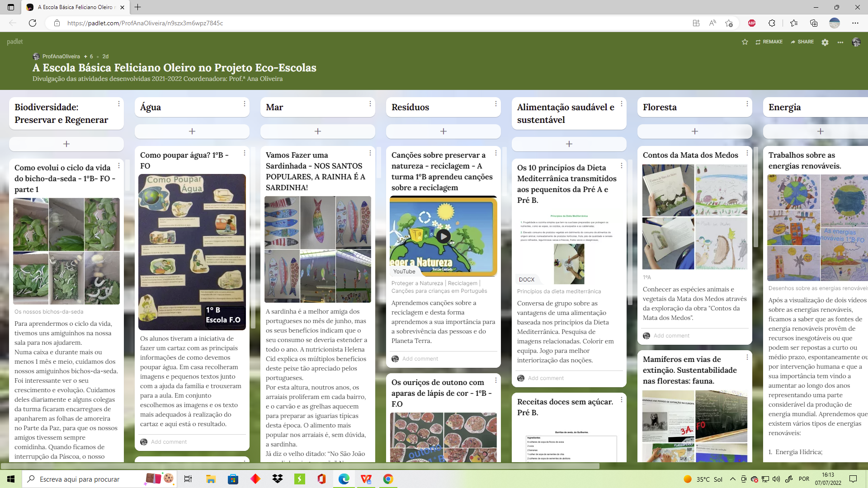Open Mar column options menu
The image size is (868, 488).
point(370,104)
